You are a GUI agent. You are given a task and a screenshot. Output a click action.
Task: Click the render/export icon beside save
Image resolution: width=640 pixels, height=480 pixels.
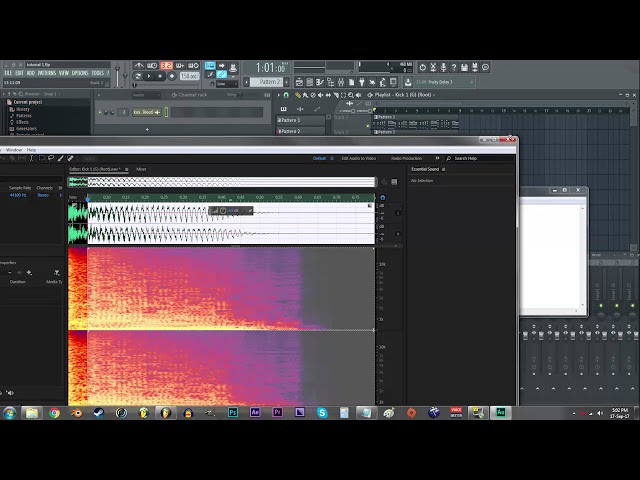pos(475,67)
